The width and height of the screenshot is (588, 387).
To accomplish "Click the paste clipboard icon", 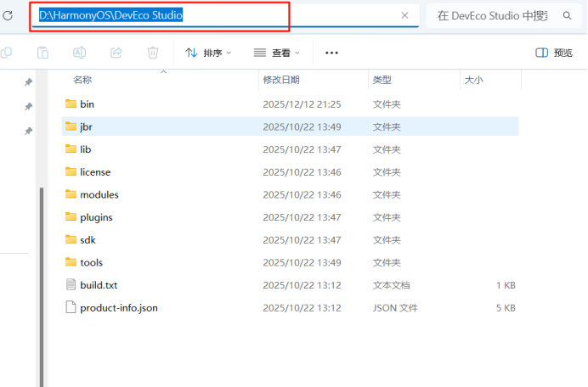I will pyautogui.click(x=42, y=53).
